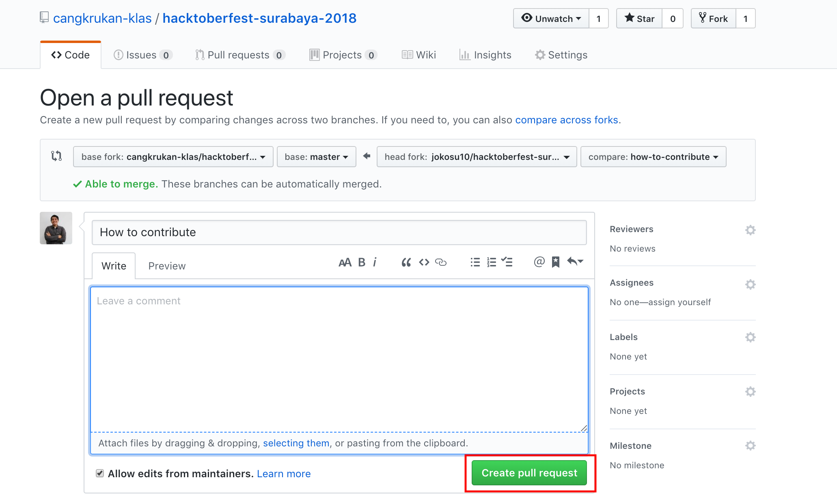Open the Reviewers gear settings
This screenshot has width=837, height=504.
tap(750, 230)
